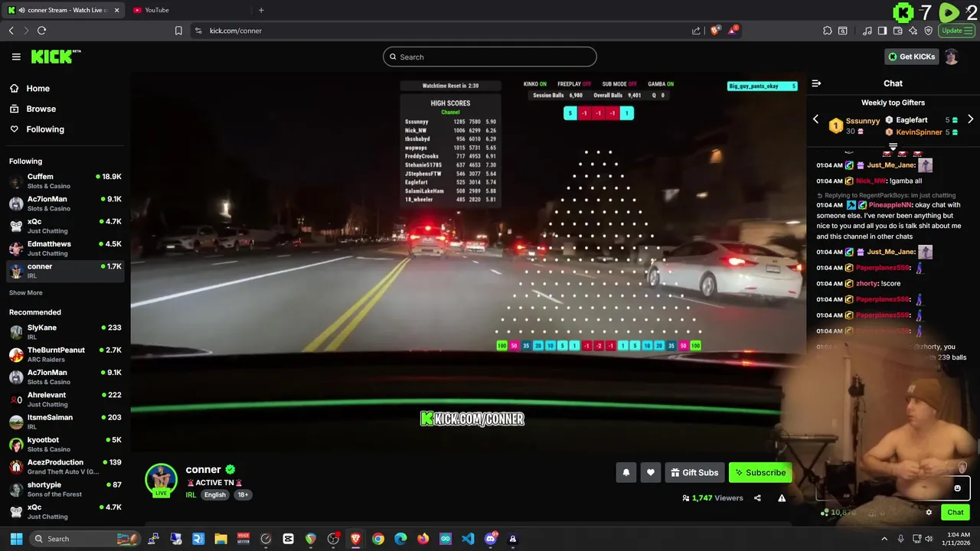Viewport: 980px width, 551px height.
Task: Report the stream with warning icon
Action: [x=782, y=498]
